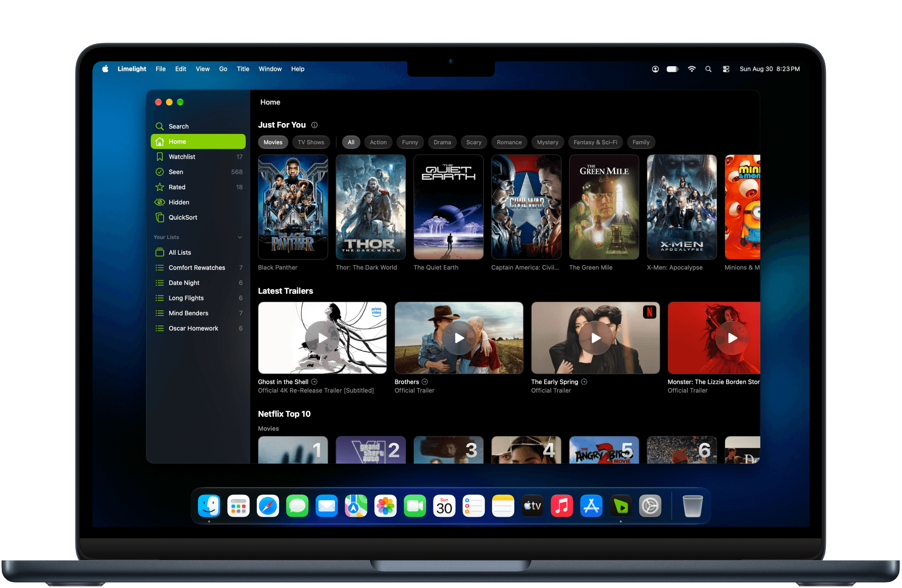902x588 pixels.
Task: Open the Black Panther poster
Action: click(x=293, y=207)
